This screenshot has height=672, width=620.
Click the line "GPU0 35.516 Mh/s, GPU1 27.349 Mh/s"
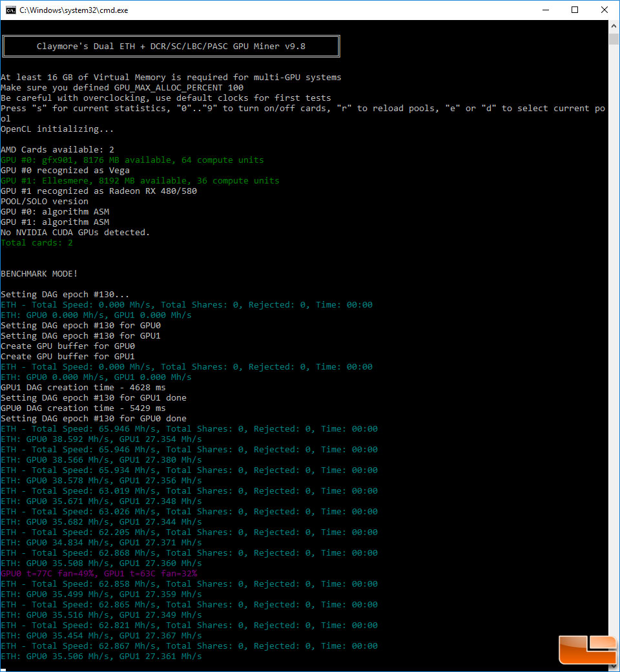coord(101,614)
